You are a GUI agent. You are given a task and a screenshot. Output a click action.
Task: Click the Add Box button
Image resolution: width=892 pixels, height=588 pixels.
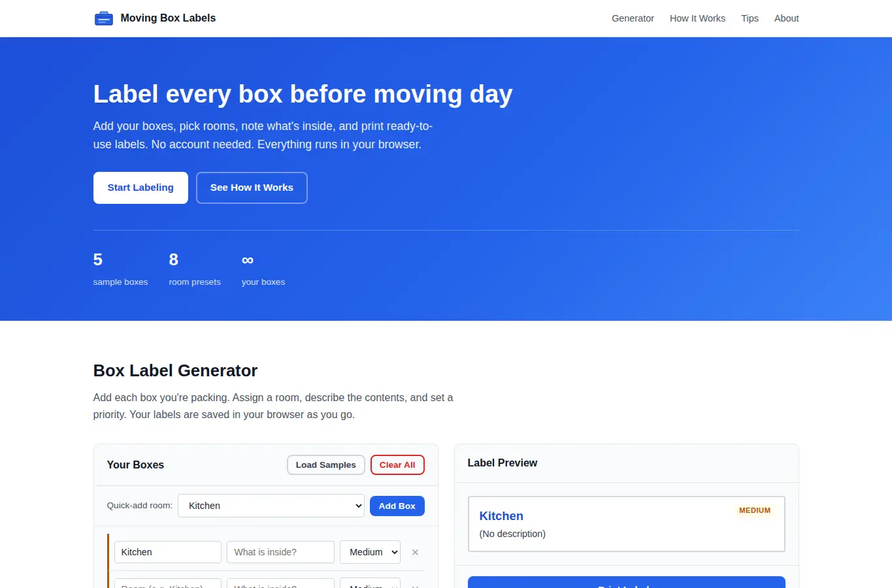(397, 506)
